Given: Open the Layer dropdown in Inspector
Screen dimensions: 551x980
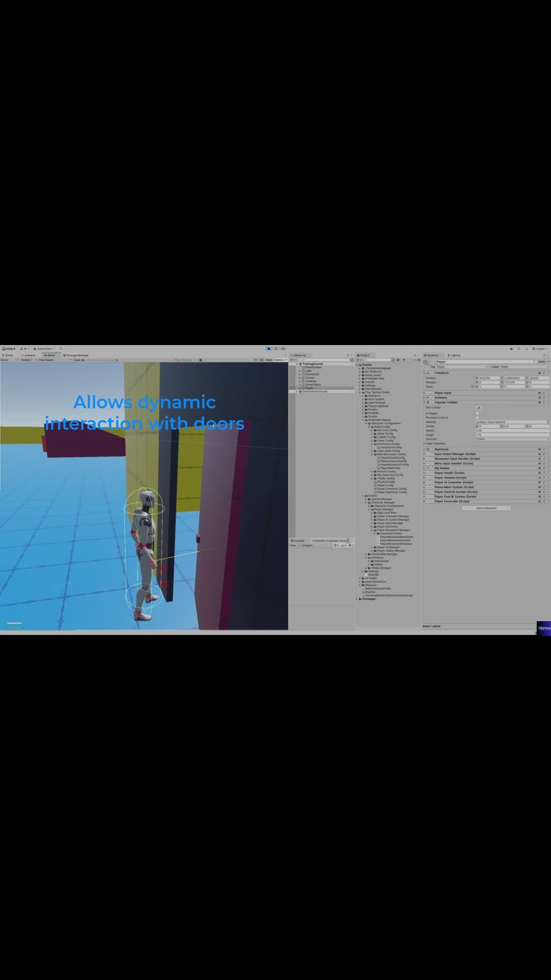Looking at the screenshot, I should point(524,366).
